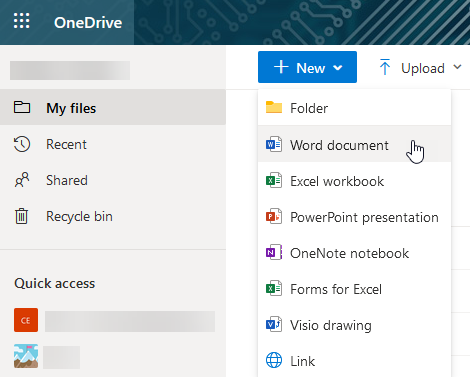
Task: Click the plus icon on New button
Action: [281, 67]
